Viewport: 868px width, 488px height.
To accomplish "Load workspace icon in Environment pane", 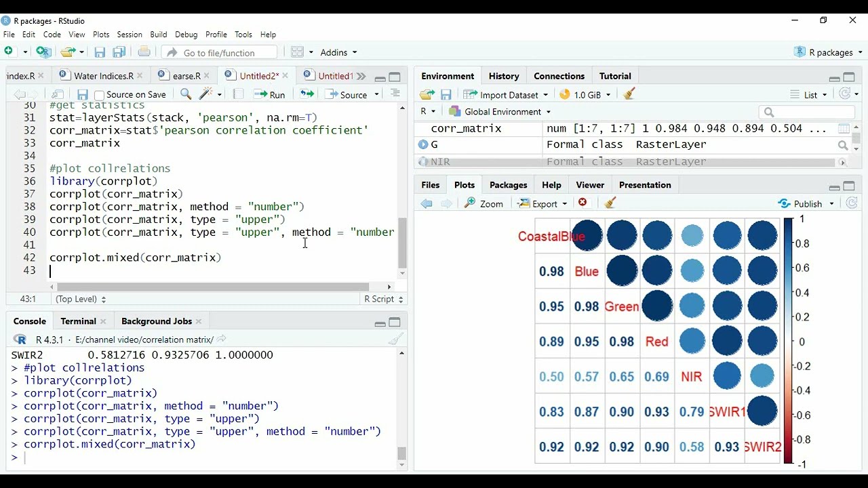I will coord(427,95).
